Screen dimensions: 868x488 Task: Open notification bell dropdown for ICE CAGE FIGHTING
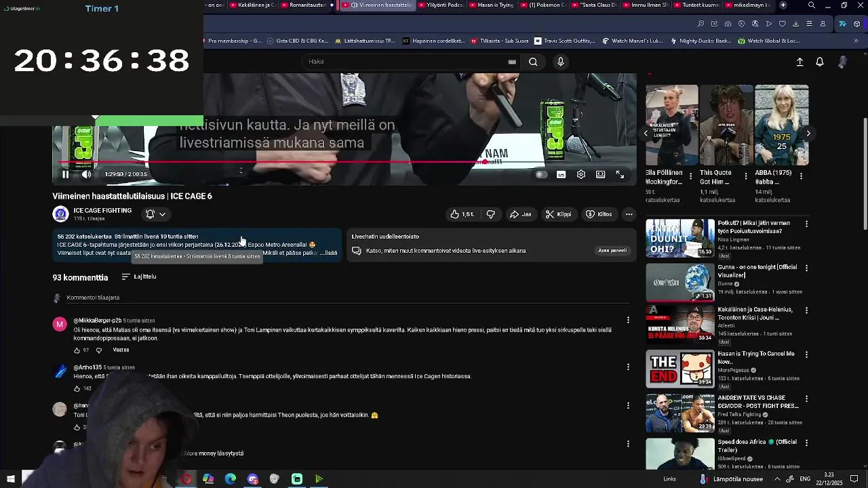point(155,214)
